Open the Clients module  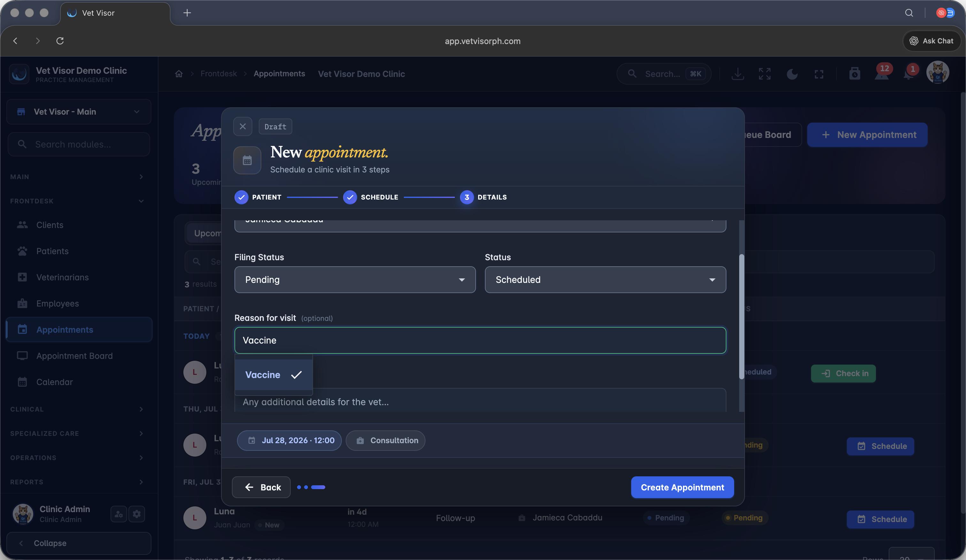[79, 225]
